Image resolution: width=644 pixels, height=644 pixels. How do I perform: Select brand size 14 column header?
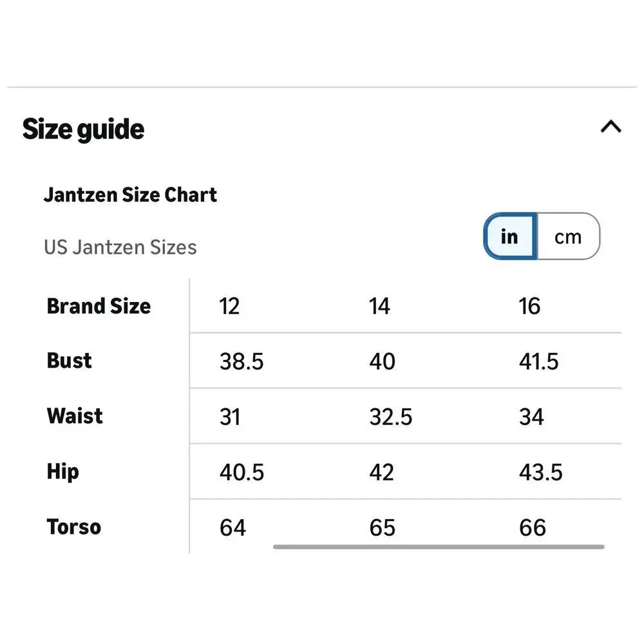[x=379, y=306]
